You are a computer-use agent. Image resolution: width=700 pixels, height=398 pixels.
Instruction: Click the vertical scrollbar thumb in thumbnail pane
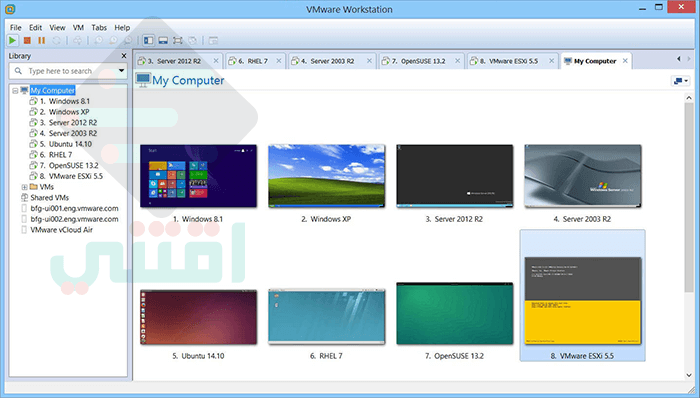pyautogui.click(x=689, y=197)
